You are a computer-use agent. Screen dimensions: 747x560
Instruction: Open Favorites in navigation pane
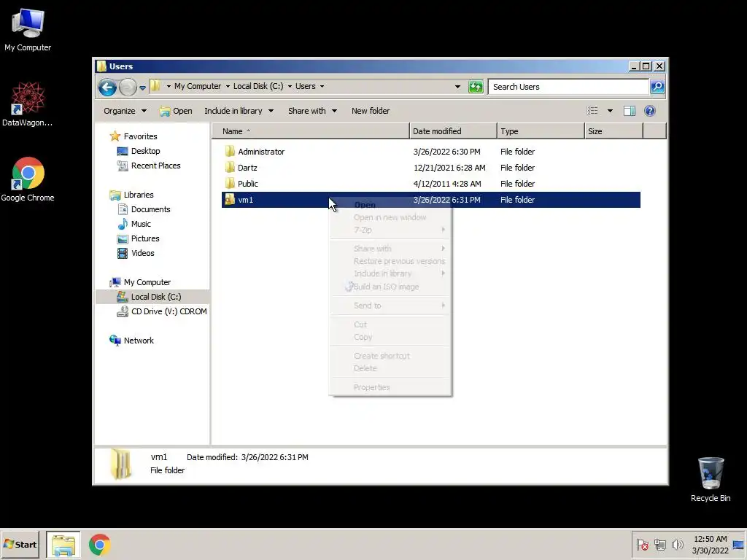click(x=140, y=136)
